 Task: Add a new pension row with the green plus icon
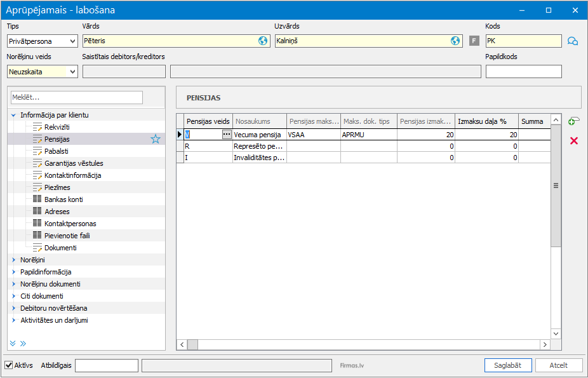(x=573, y=121)
